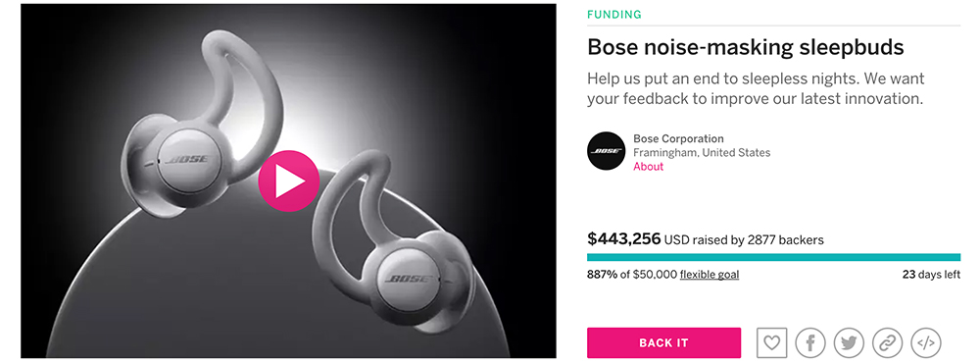Click the $443,256 raised amount
This screenshot has height=363, width=980.
[623, 238]
